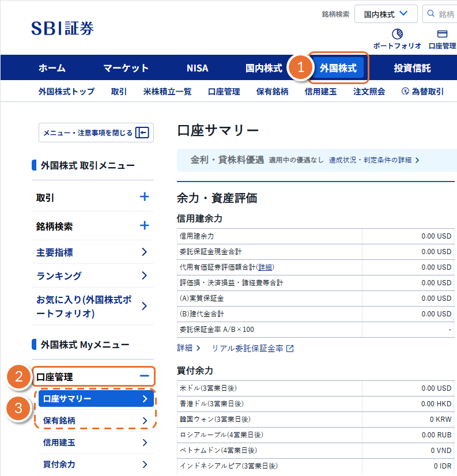
Task: Go to the 投資信託 tab
Action: tap(412, 68)
